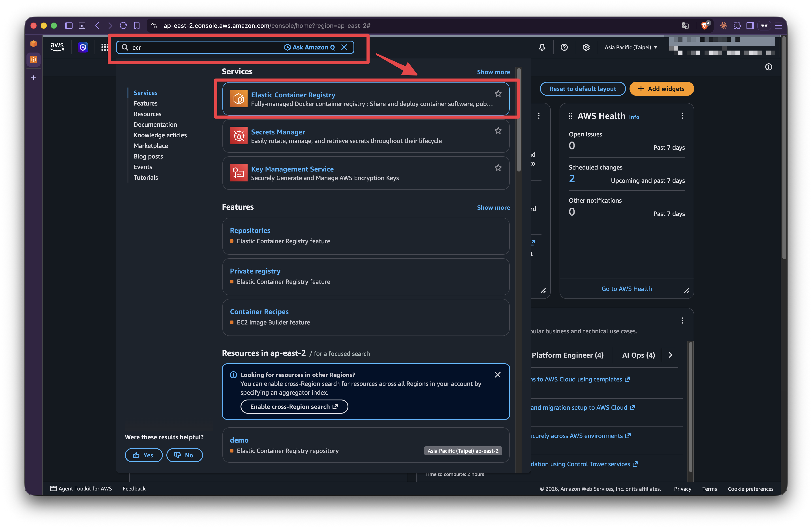The height and width of the screenshot is (528, 812).
Task: Select Events search filter
Action: 143,167
